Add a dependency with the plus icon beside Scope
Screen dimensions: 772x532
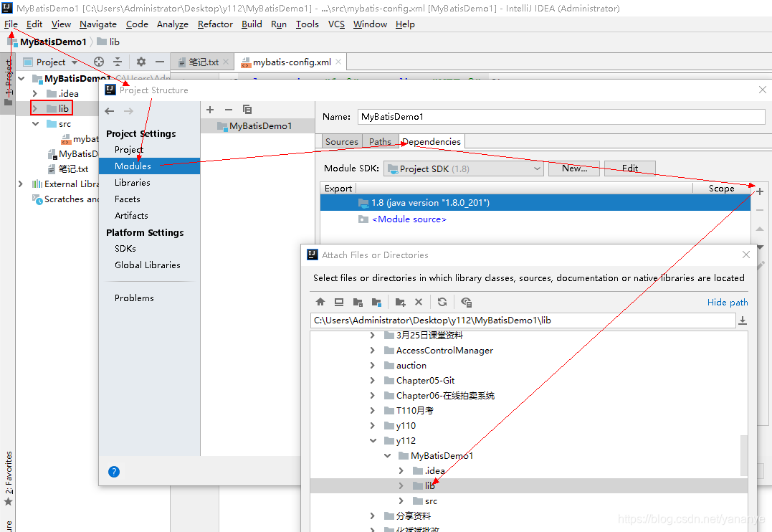pos(760,191)
